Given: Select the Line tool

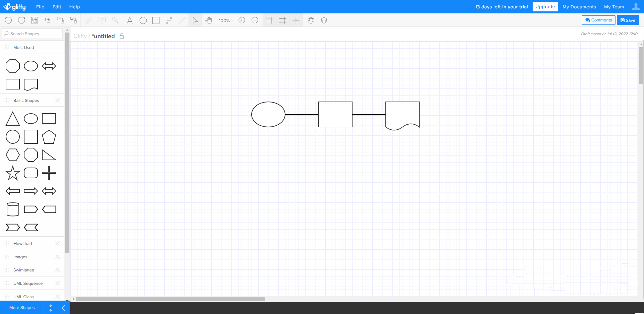Looking at the screenshot, I should point(182,20).
